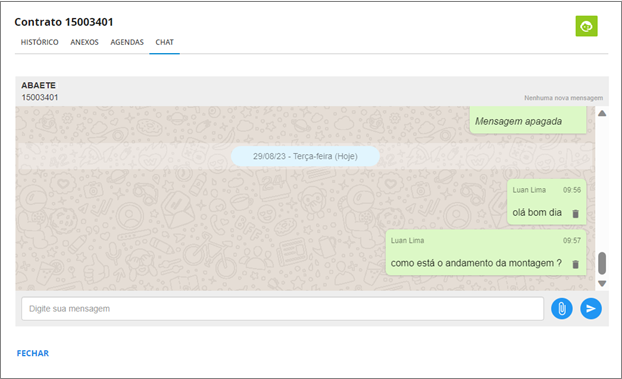Click 'Nenhuma nova mensagem' status text
Viewport: 622px width, 379px height.
click(563, 98)
